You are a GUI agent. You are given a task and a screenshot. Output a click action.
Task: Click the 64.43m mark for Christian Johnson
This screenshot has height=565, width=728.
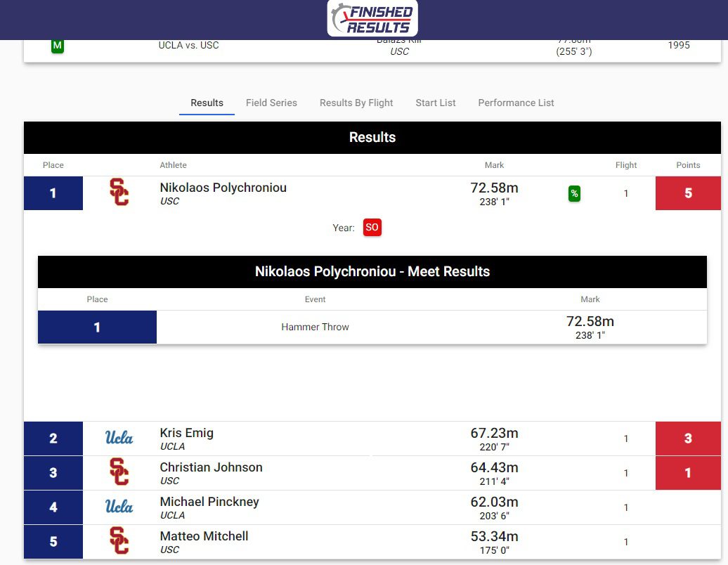click(494, 467)
